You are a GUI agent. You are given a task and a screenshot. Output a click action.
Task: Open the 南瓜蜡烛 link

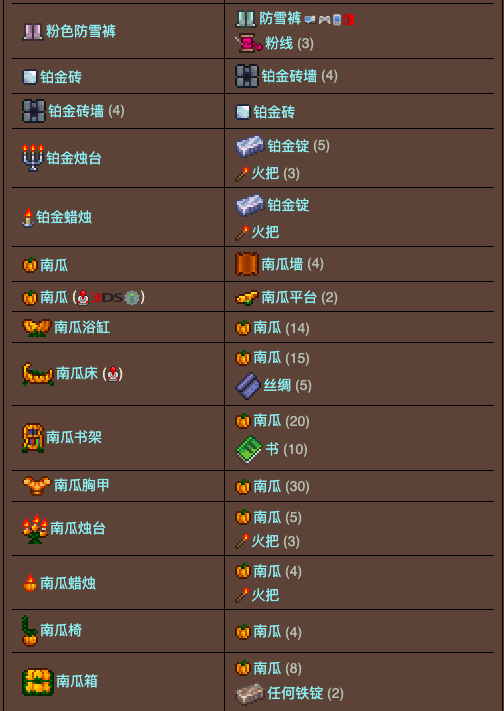(68, 583)
